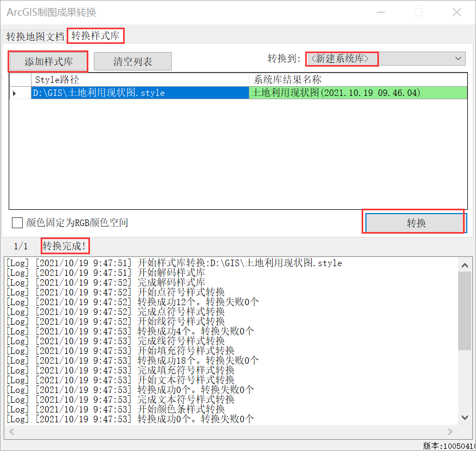Select log line 完成解码样式库
Screen dimensions: 476x451
click(106, 282)
